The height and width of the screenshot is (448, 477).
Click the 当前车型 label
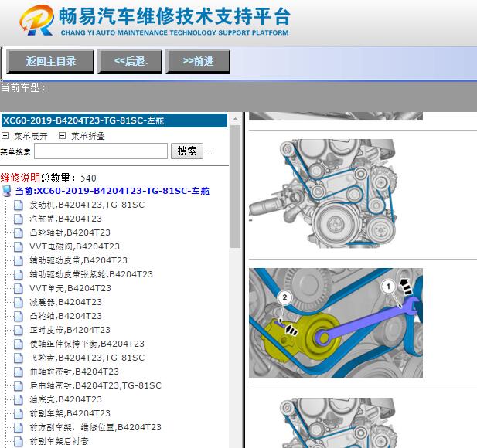pos(23,88)
